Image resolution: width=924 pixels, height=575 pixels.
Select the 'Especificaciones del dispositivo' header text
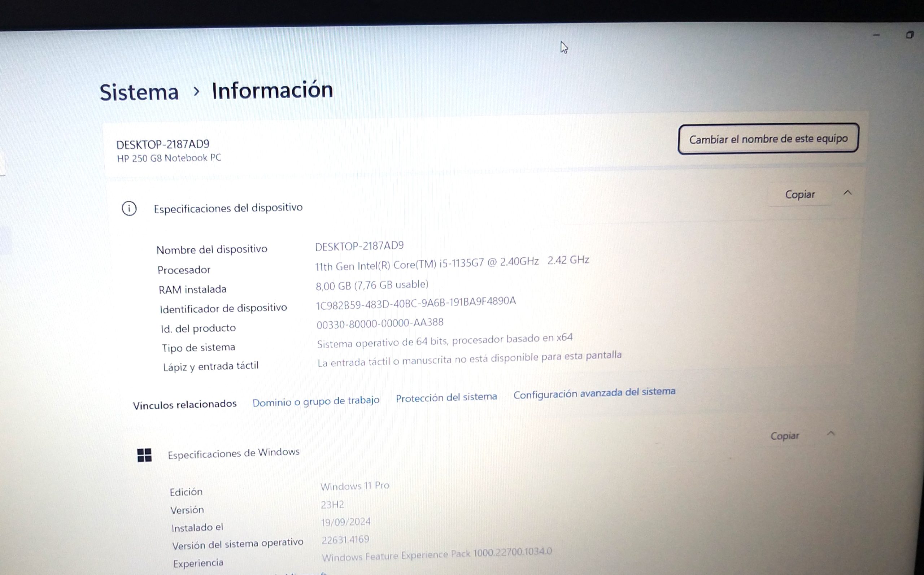(228, 208)
